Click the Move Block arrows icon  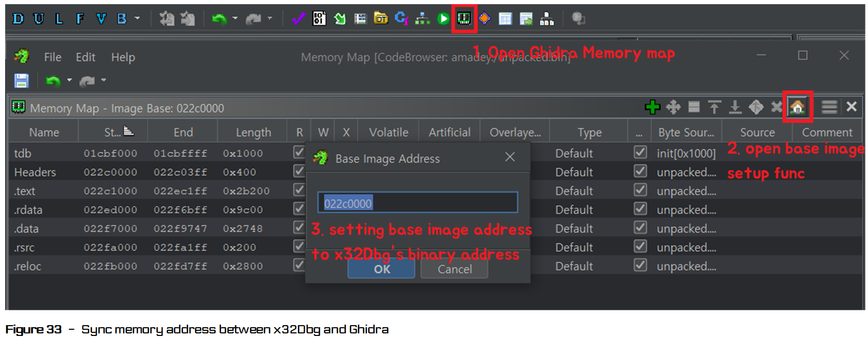pos(673,107)
